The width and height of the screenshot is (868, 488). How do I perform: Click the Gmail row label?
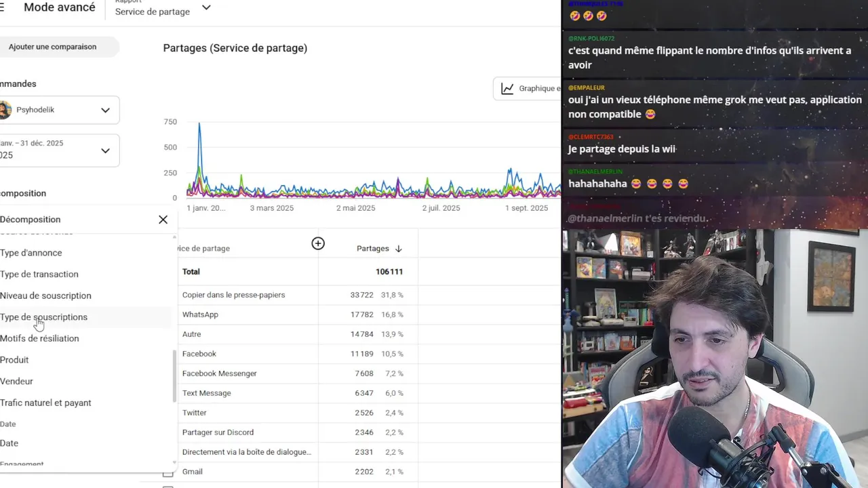[x=193, y=472]
